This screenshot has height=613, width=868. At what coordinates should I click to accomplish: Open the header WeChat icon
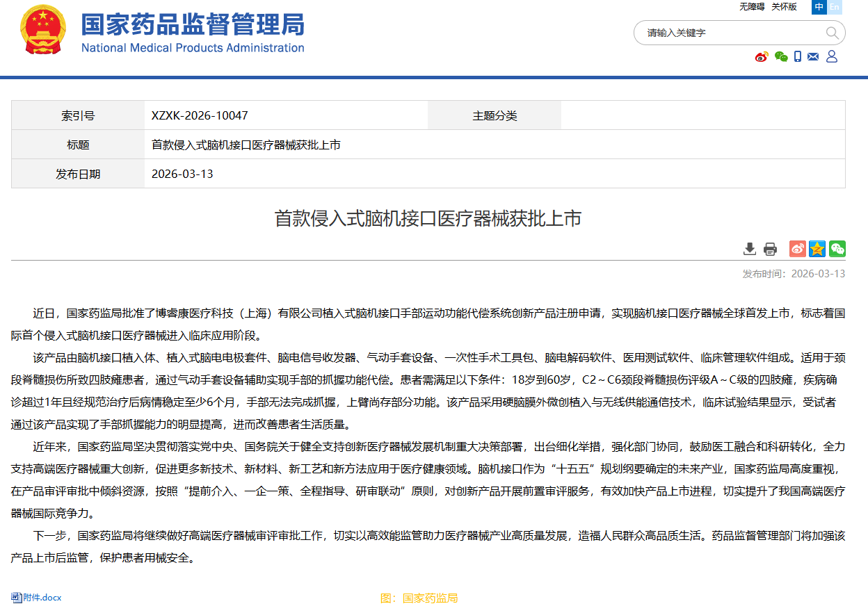point(781,57)
